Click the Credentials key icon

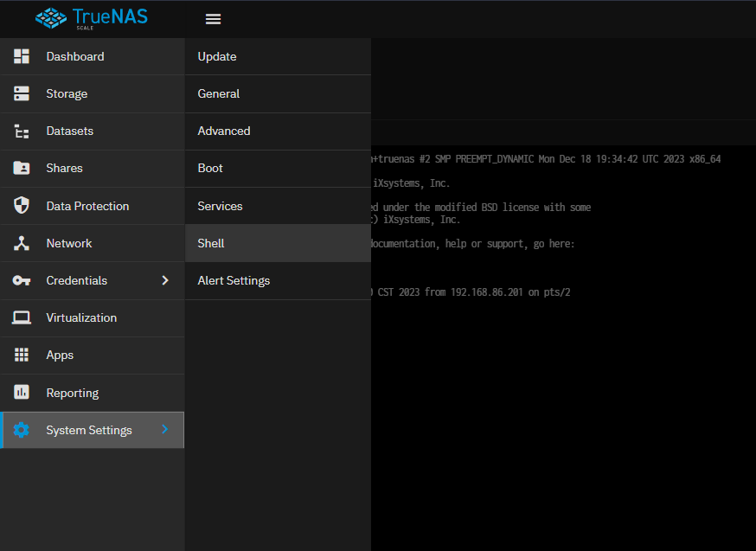(x=22, y=280)
